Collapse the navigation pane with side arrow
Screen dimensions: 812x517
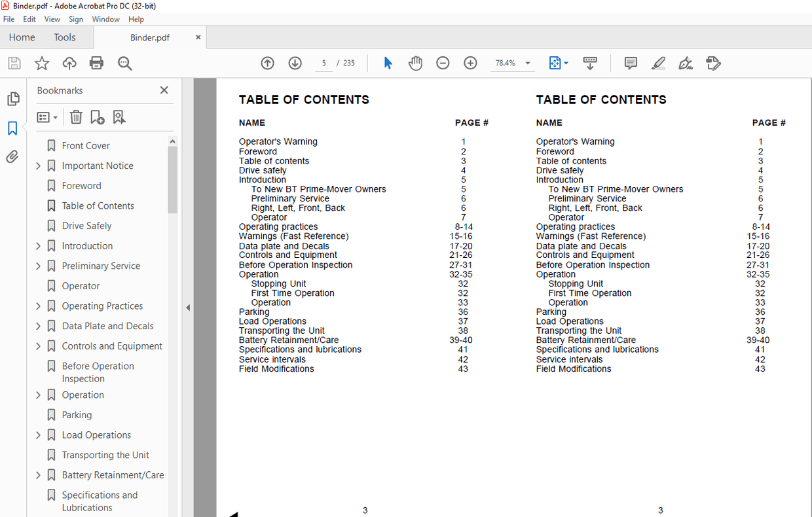pos(188,308)
